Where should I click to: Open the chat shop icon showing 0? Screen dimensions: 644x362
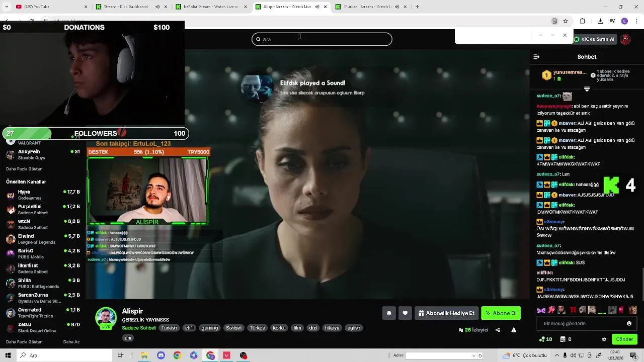point(566,339)
